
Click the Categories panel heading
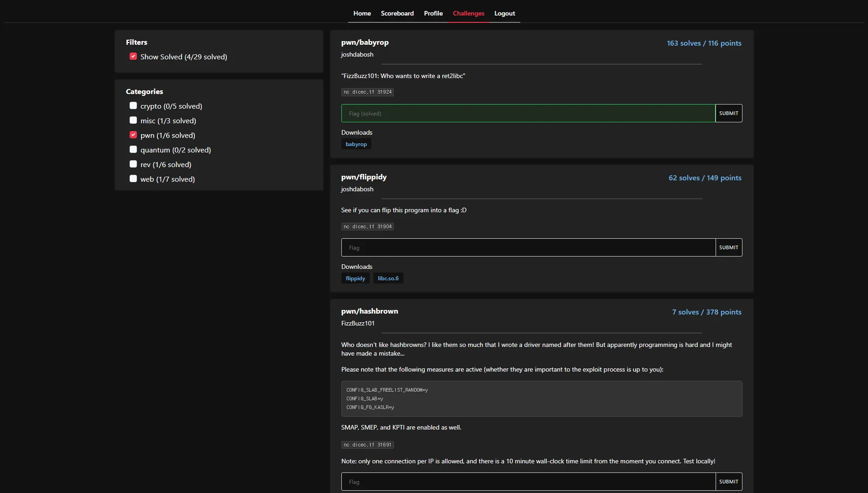tap(144, 91)
